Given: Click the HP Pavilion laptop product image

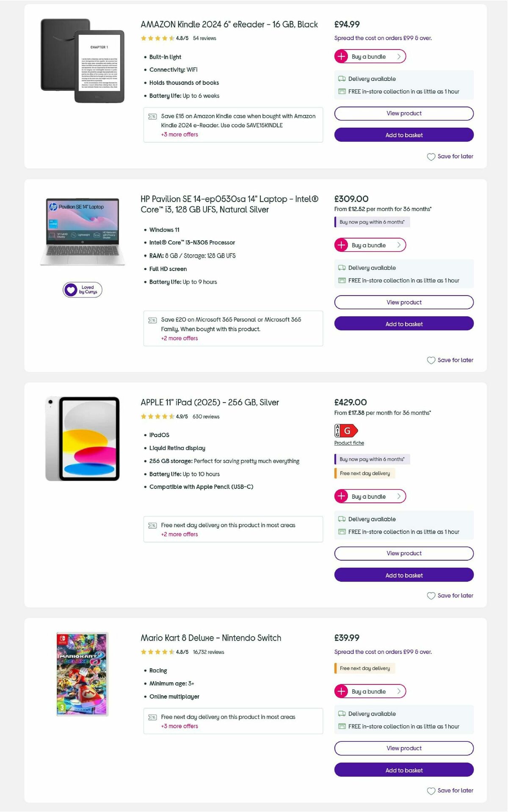Looking at the screenshot, I should pos(83,232).
